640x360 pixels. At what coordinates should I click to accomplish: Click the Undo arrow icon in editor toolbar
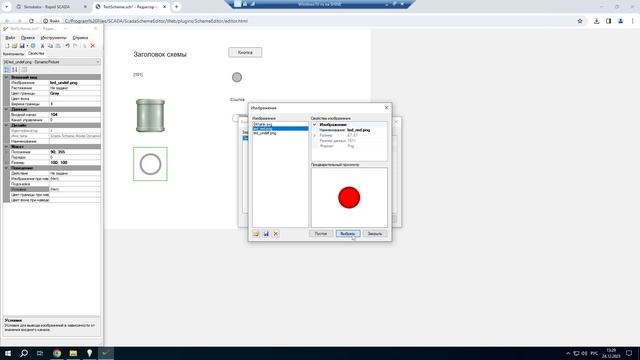coord(68,46)
